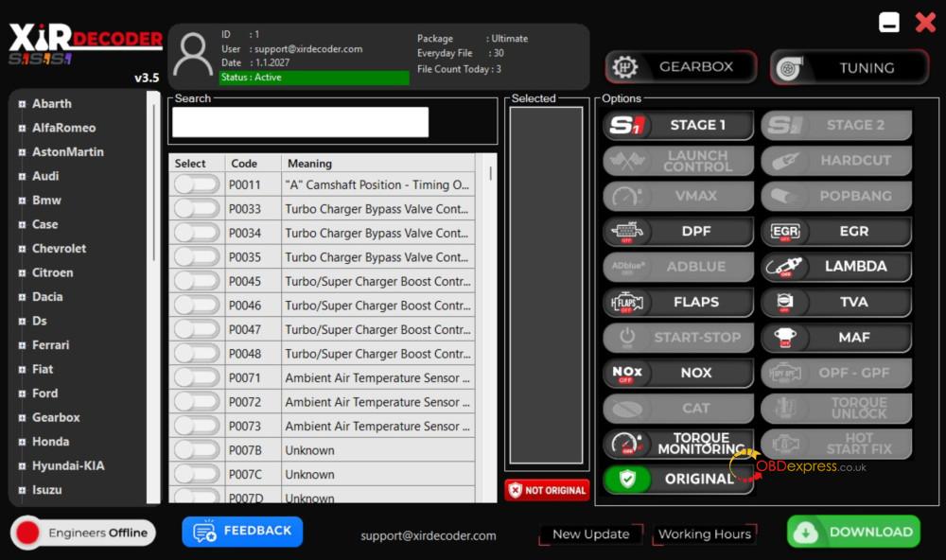946x560 pixels.
Task: Click the user profile avatar icon
Action: point(193,55)
